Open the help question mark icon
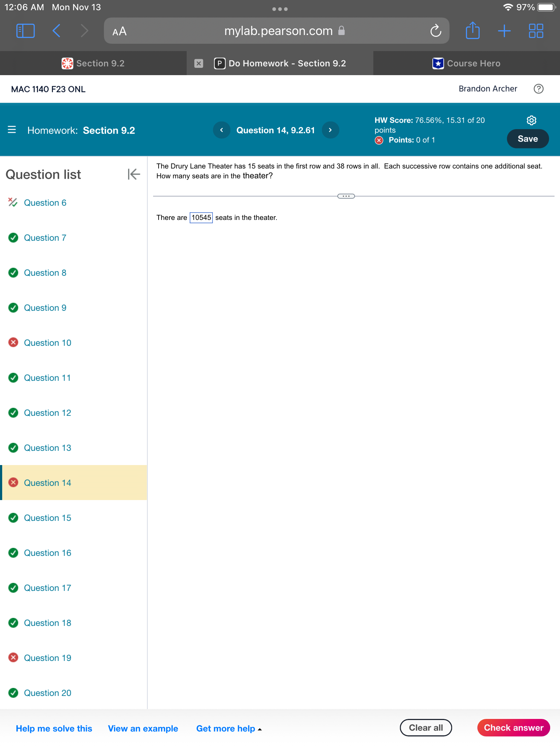 538,89
